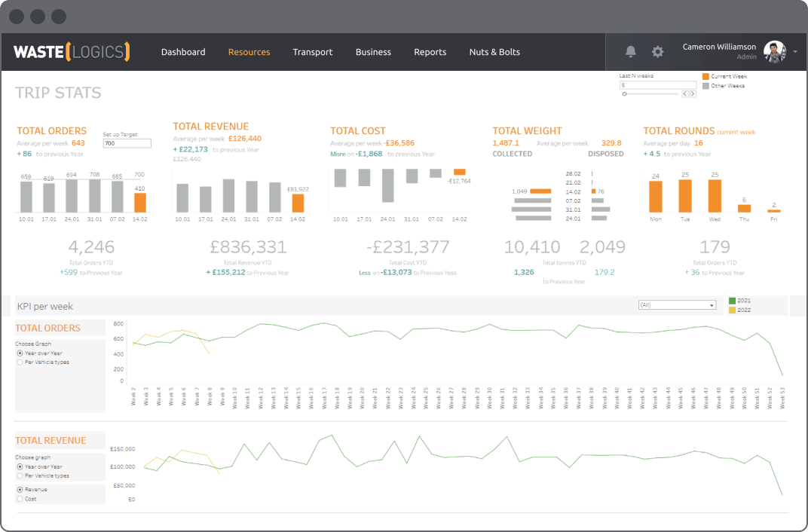This screenshot has height=532, width=808.
Task: Select Per Vehicle types for Total Orders
Action: point(20,362)
